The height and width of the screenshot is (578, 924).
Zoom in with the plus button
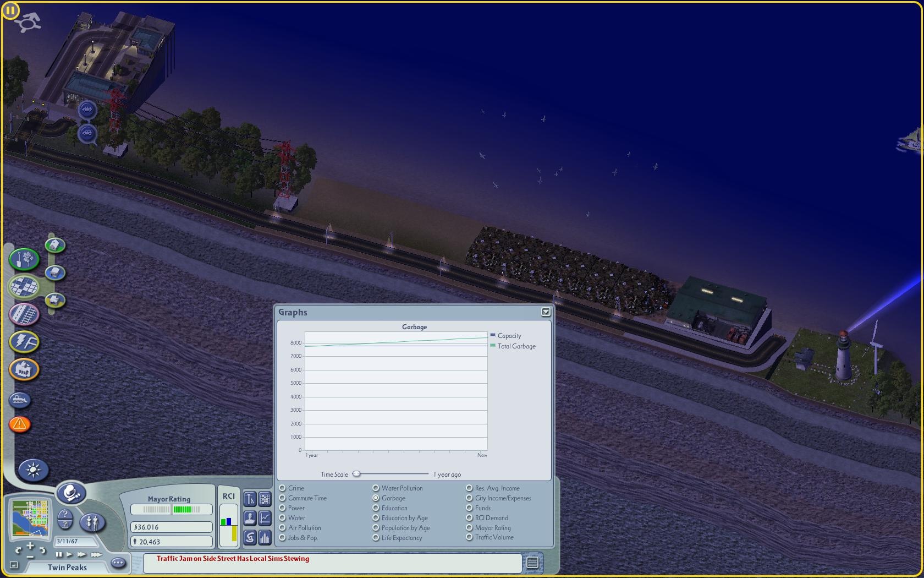click(30, 546)
